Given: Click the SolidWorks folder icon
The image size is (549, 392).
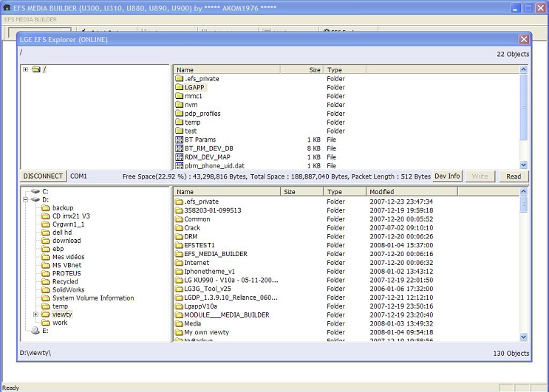Looking at the screenshot, I should [x=45, y=290].
